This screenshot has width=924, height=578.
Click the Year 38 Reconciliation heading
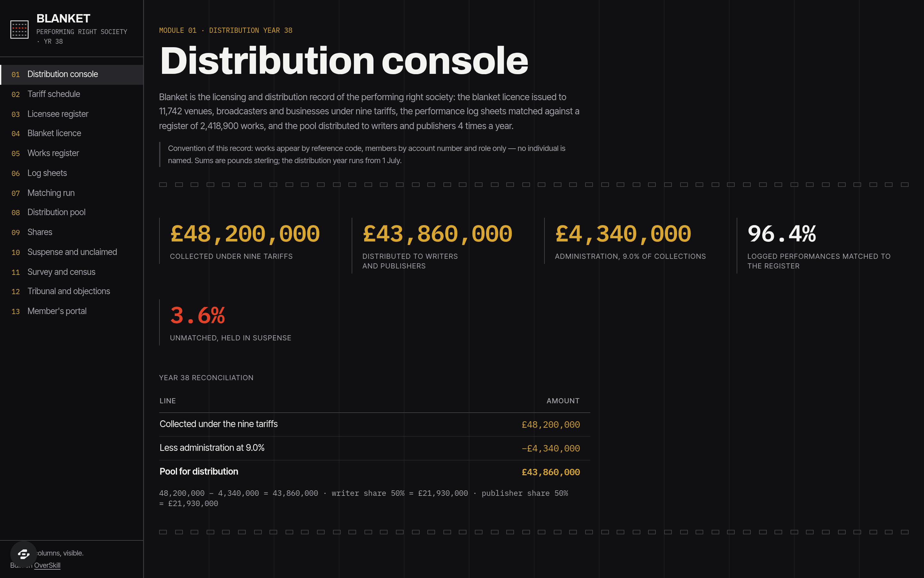206,378
